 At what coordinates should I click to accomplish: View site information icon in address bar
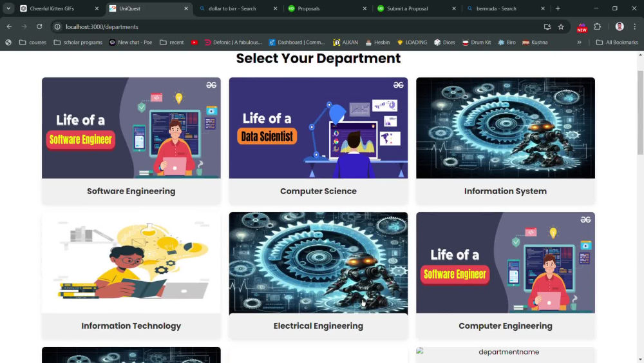pos(57,26)
